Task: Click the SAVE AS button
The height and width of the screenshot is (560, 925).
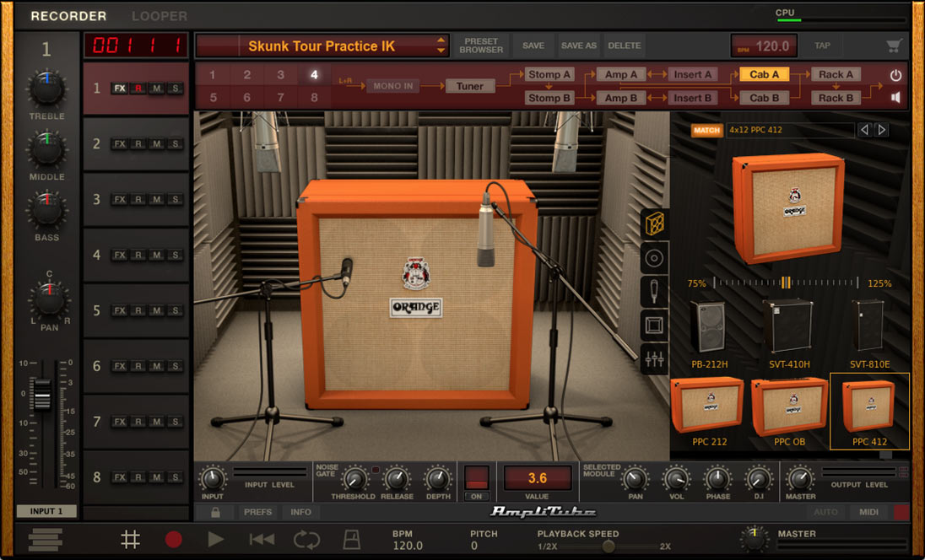Action: coord(578,46)
